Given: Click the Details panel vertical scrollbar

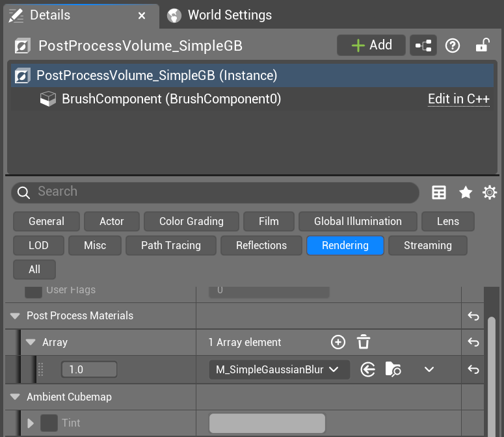Looking at the screenshot, I should [x=491, y=376].
